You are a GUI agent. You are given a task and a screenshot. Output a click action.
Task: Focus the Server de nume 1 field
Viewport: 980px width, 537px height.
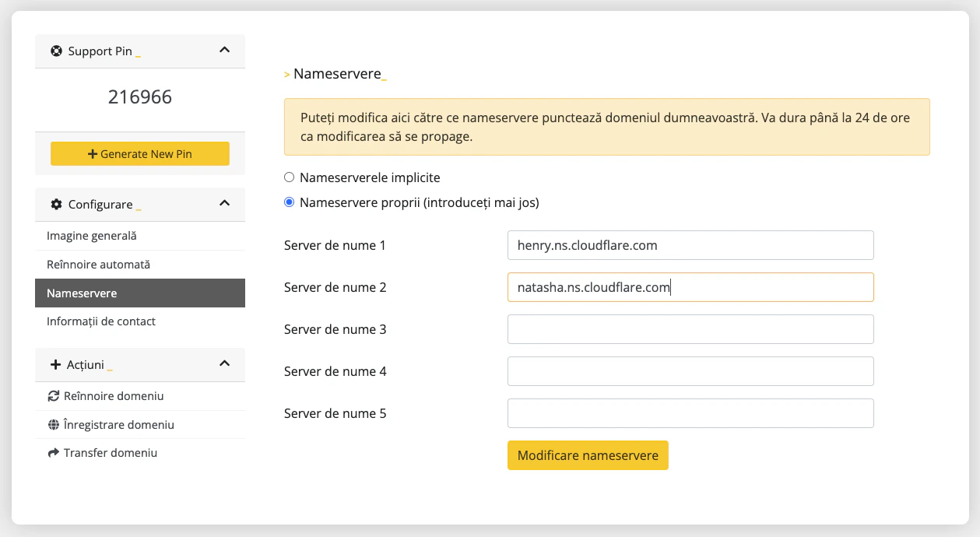click(x=690, y=245)
